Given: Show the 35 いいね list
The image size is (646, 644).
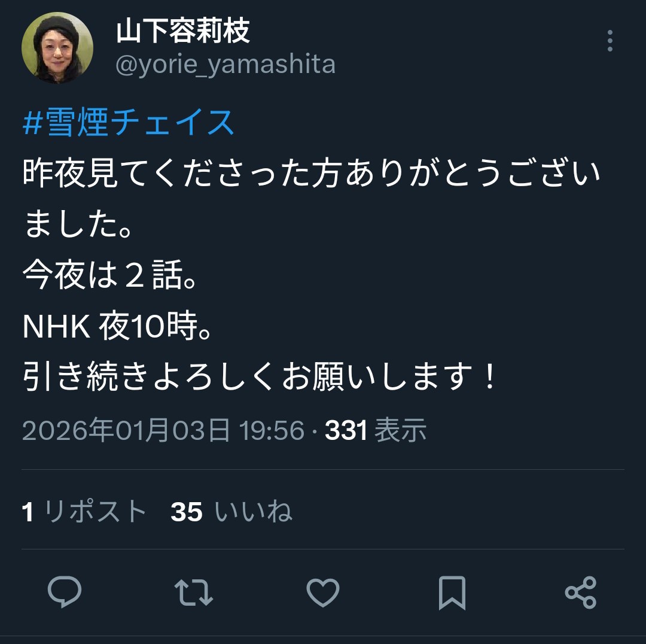Looking at the screenshot, I should [x=231, y=512].
